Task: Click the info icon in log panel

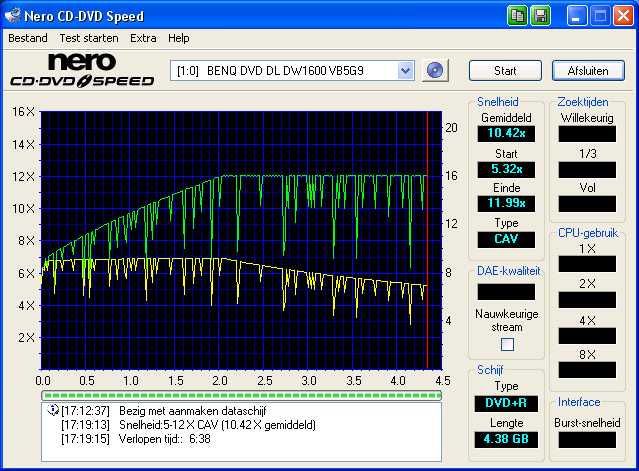Action: (x=53, y=410)
